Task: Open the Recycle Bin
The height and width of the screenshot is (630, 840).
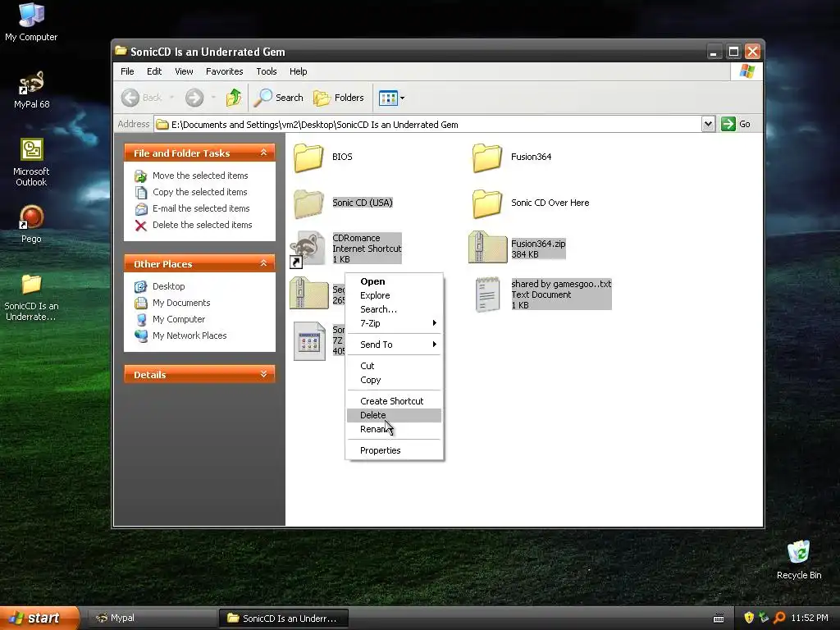Action: [x=798, y=560]
